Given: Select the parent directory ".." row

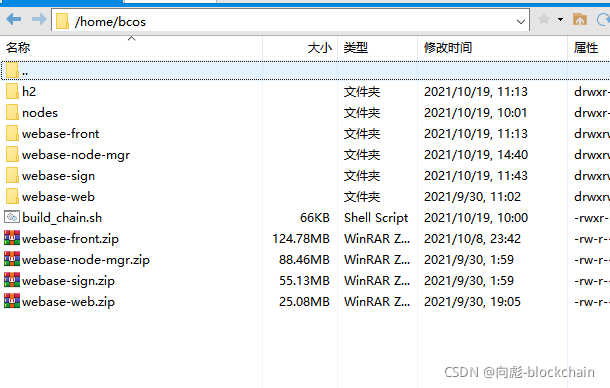Looking at the screenshot, I should click(x=305, y=71).
